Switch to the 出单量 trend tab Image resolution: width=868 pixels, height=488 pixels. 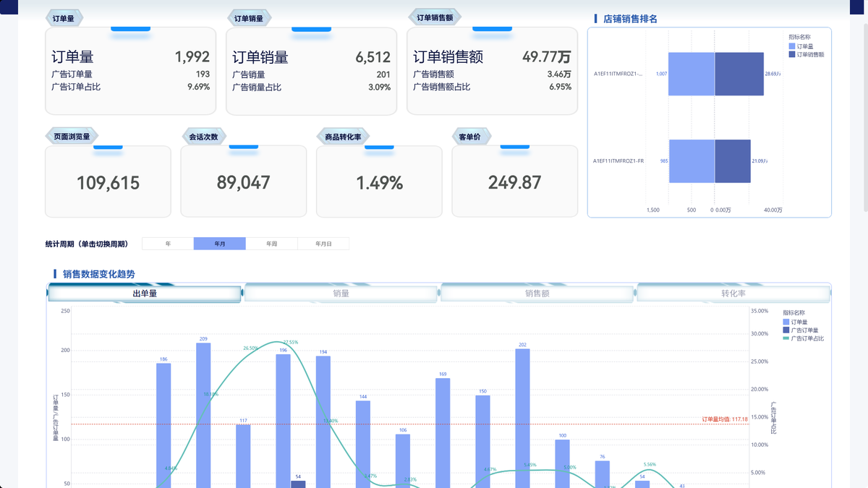[x=145, y=294]
